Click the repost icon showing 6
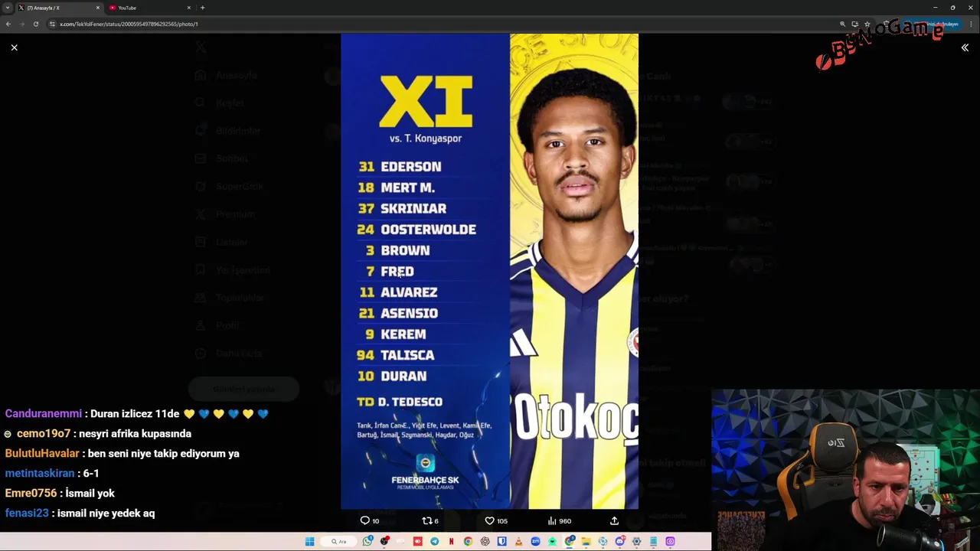980x551 pixels. tap(430, 520)
